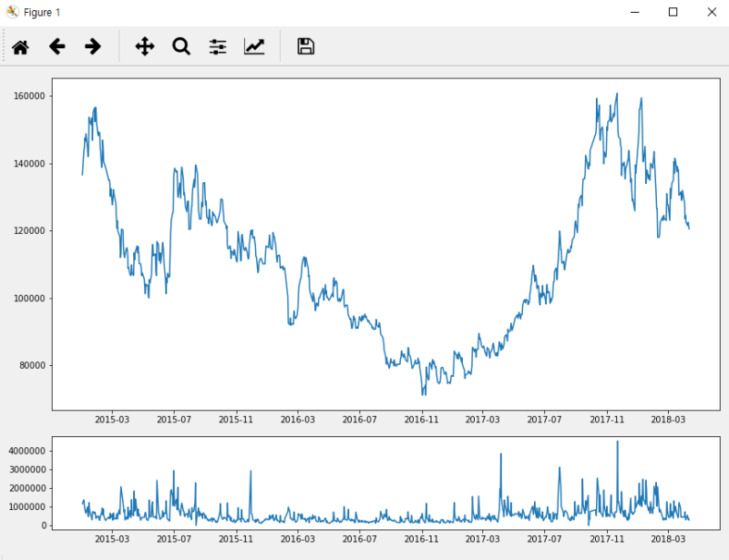Click the 160000 y-axis label

click(29, 96)
